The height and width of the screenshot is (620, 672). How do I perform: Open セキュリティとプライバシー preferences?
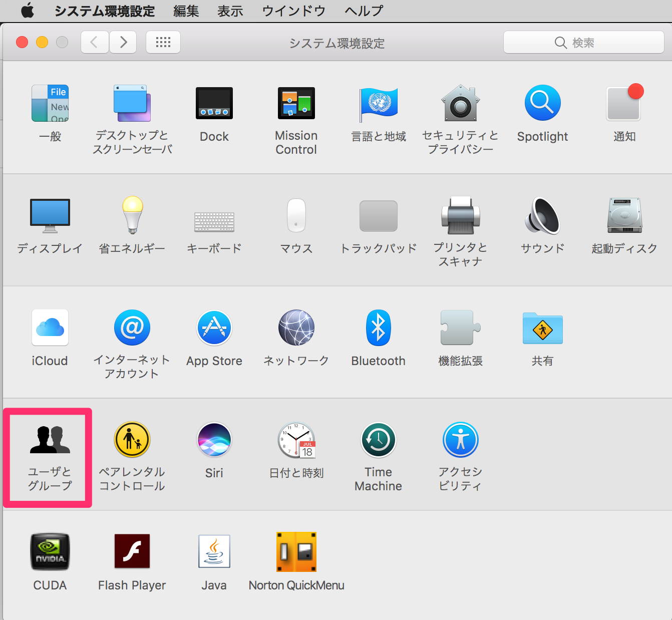tap(461, 103)
